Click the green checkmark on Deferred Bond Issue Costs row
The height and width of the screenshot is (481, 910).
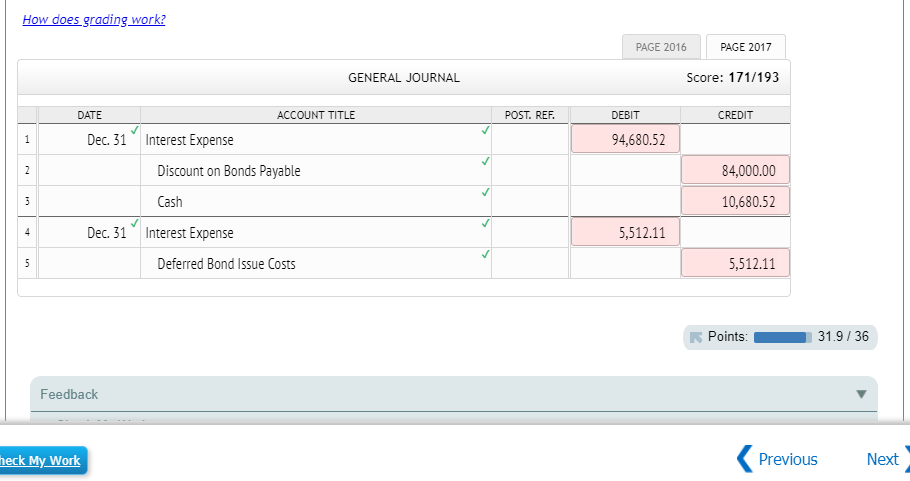[x=485, y=254]
